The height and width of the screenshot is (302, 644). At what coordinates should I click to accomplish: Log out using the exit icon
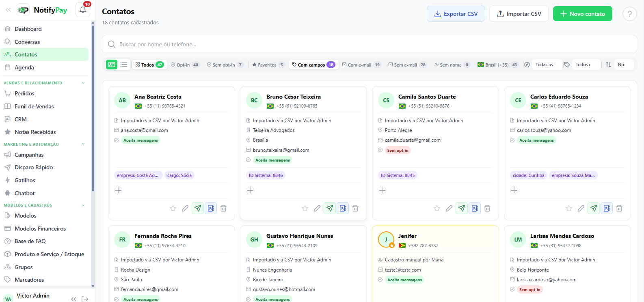click(85, 299)
